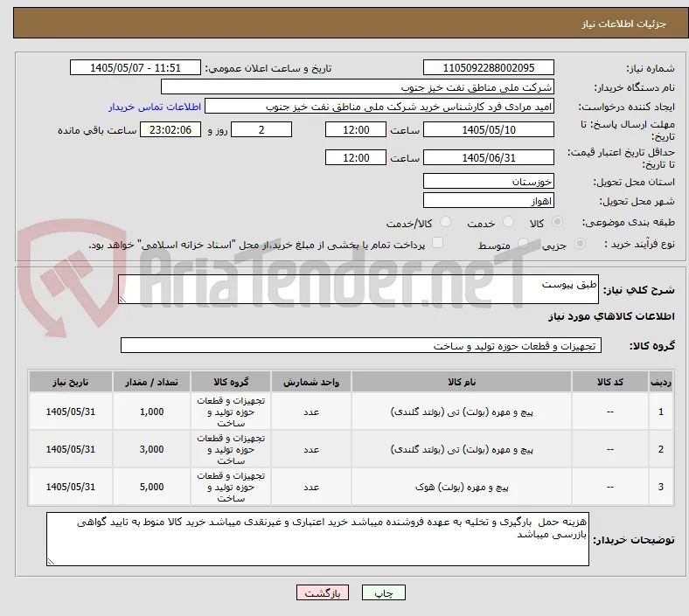This screenshot has width=689, height=616.
Task: Click the ردیف column header
Action: pos(661,382)
